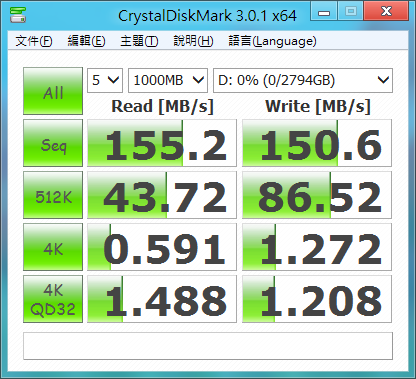Image resolution: width=416 pixels, height=379 pixels.
Task: Click the CrystalDiskMark app icon in title bar
Action: click(x=18, y=15)
